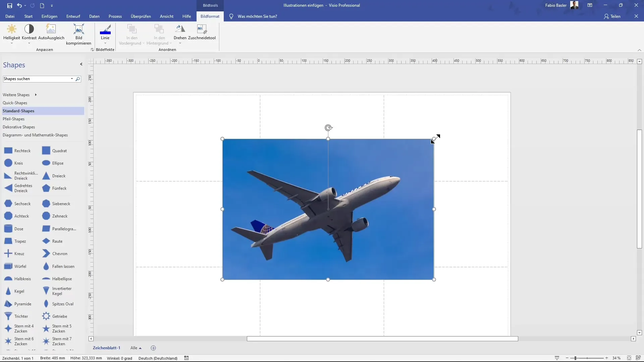The width and height of the screenshot is (644, 362).
Task: Collapse the ribbon with the chevron
Action: 639,50
